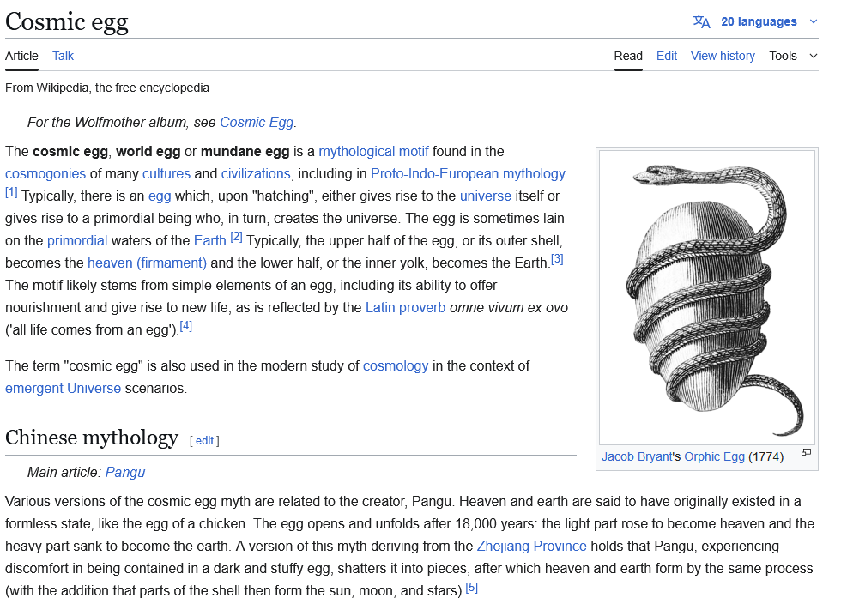
Task: Edit the Chinese mythology section
Action: pyautogui.click(x=204, y=441)
